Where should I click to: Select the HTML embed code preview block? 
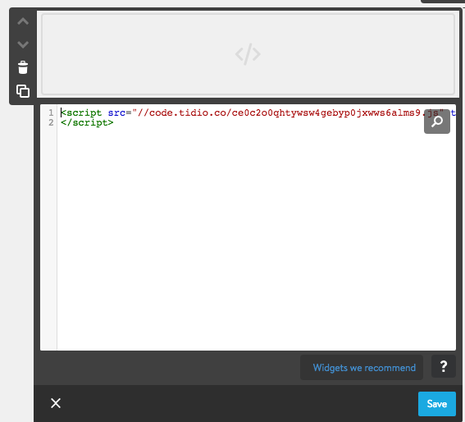click(x=248, y=54)
